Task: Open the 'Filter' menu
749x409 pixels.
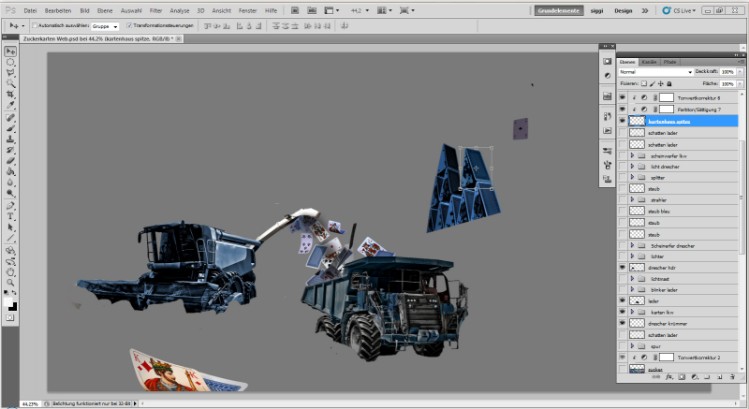Action: tap(156, 10)
